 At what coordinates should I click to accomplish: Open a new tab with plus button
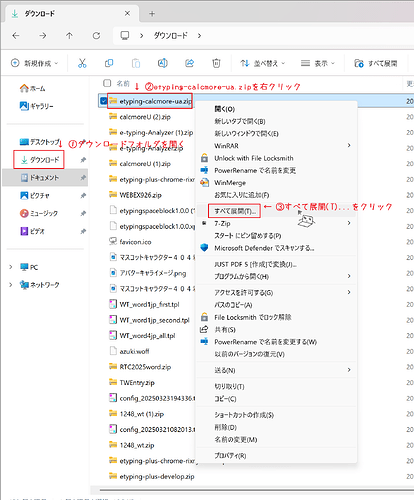click(152, 14)
